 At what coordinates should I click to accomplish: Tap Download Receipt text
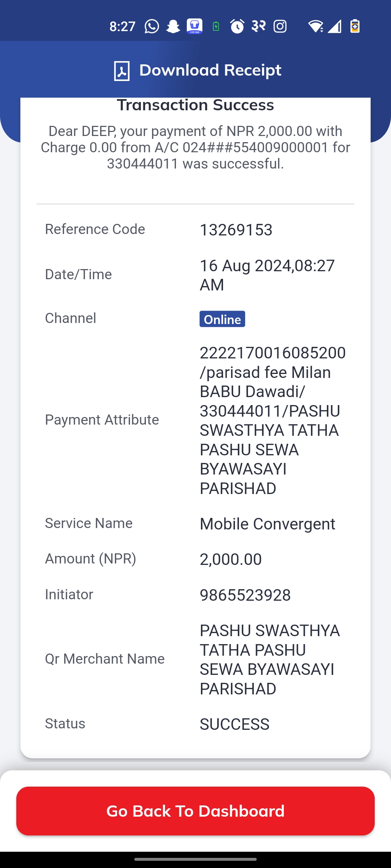[x=210, y=70]
